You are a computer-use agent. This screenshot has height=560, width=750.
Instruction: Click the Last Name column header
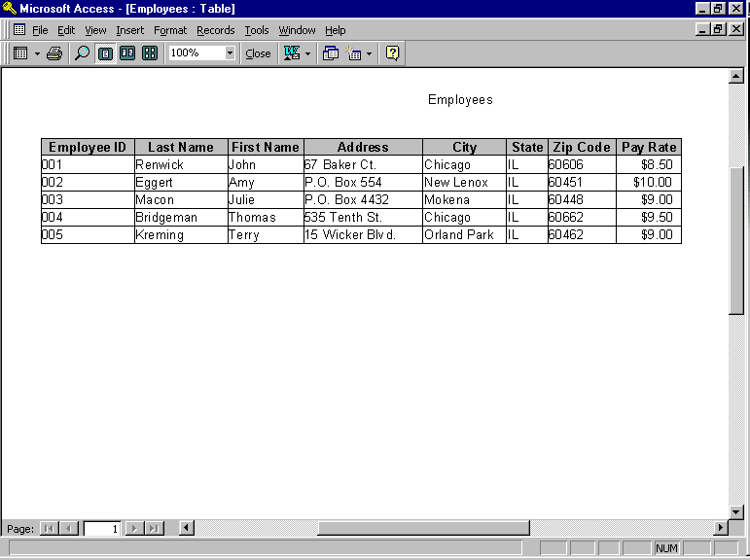[181, 147]
